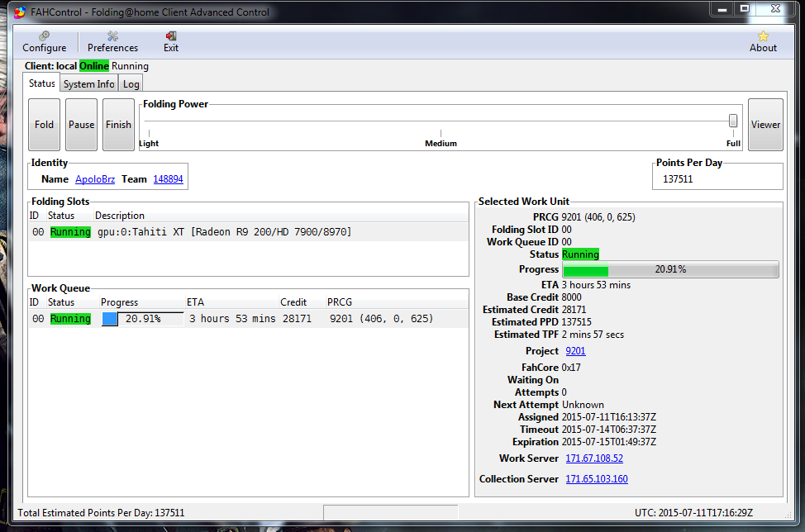Open team 148894 link
Screen dimensions: 805x532
click(x=168, y=179)
